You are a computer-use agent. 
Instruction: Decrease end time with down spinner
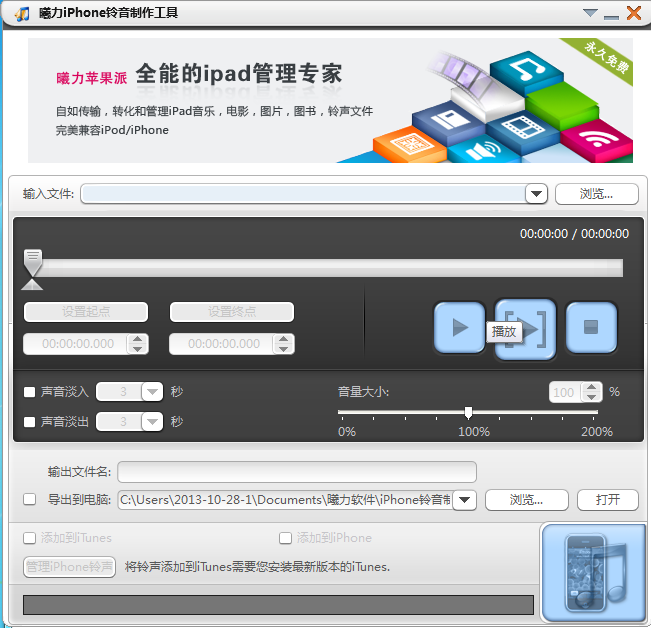tap(284, 349)
